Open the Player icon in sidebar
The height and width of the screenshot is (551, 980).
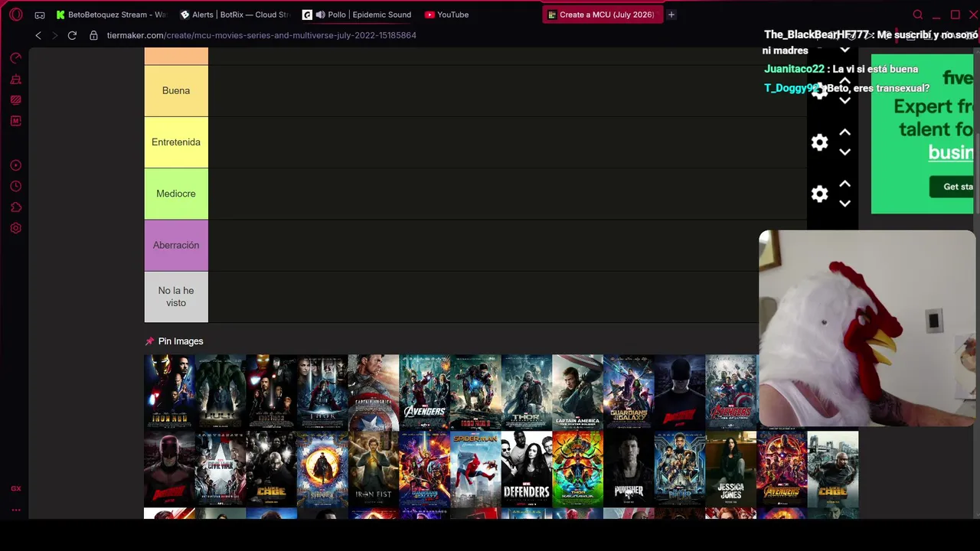click(16, 165)
